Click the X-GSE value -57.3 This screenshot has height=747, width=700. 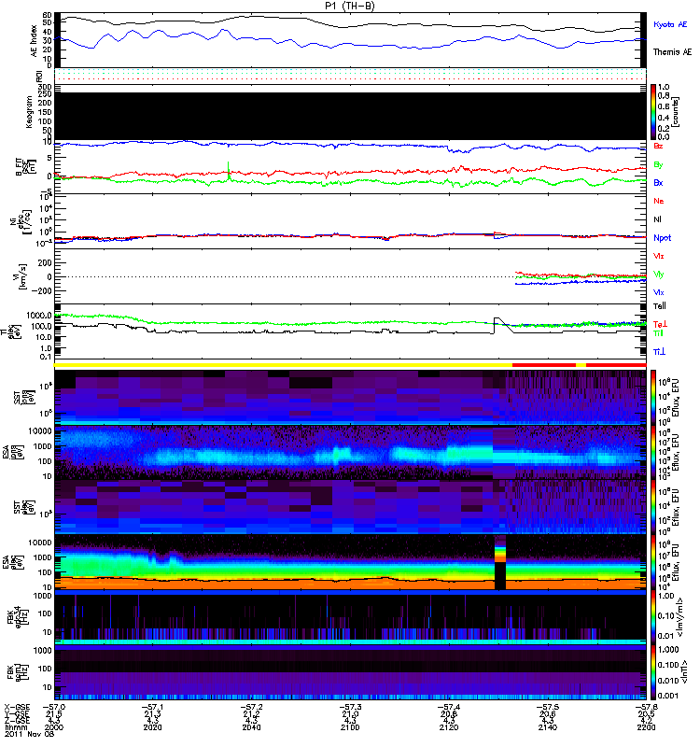coord(350,708)
